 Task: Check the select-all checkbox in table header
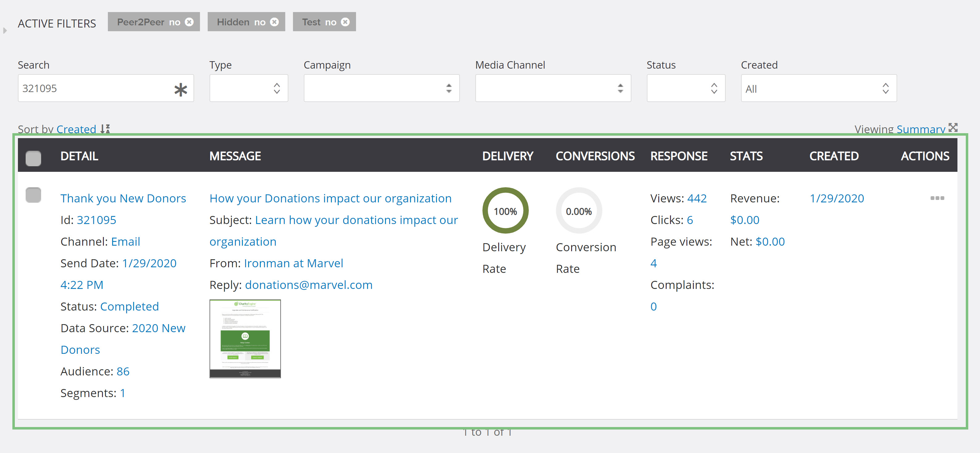(x=33, y=158)
